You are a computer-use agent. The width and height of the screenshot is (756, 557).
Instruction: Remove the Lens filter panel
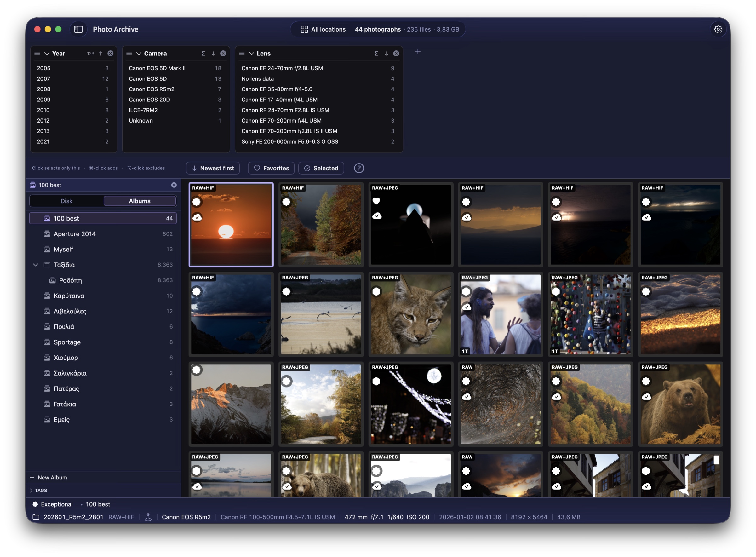tap(396, 53)
